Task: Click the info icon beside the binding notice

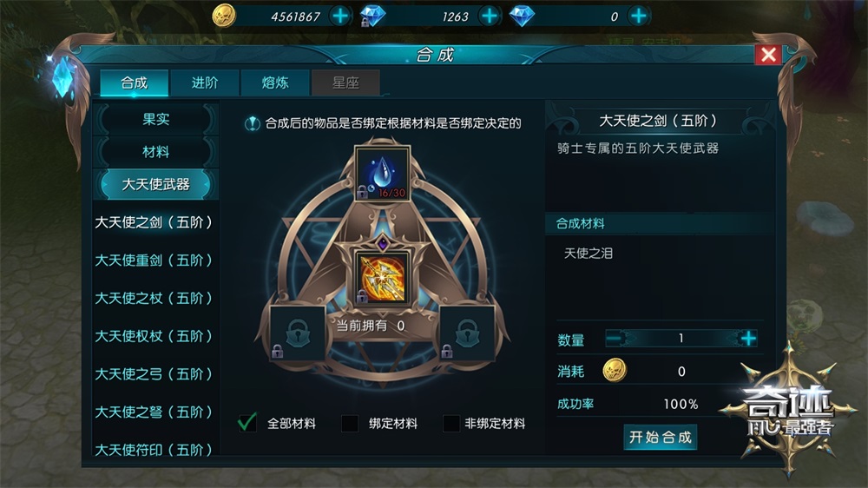Action: pos(252,123)
